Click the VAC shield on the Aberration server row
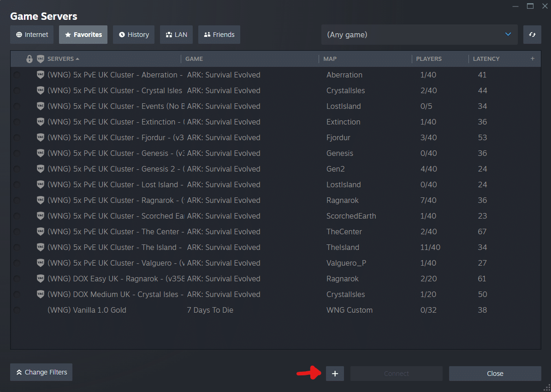This screenshot has height=392, width=551. coord(41,75)
